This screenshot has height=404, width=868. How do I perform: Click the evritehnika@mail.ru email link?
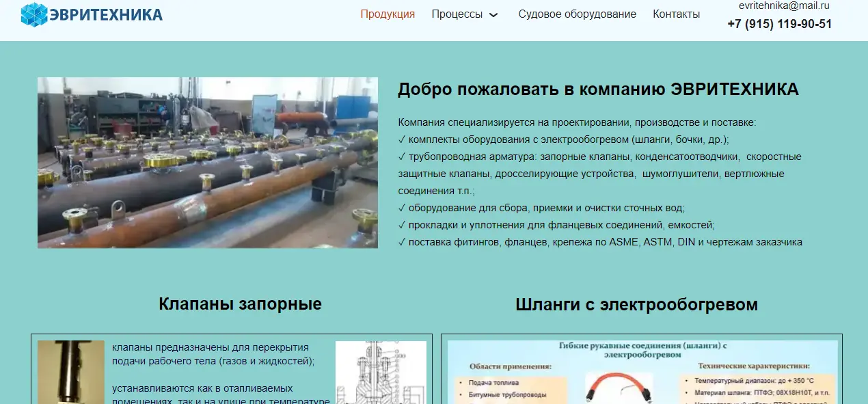(x=784, y=5)
